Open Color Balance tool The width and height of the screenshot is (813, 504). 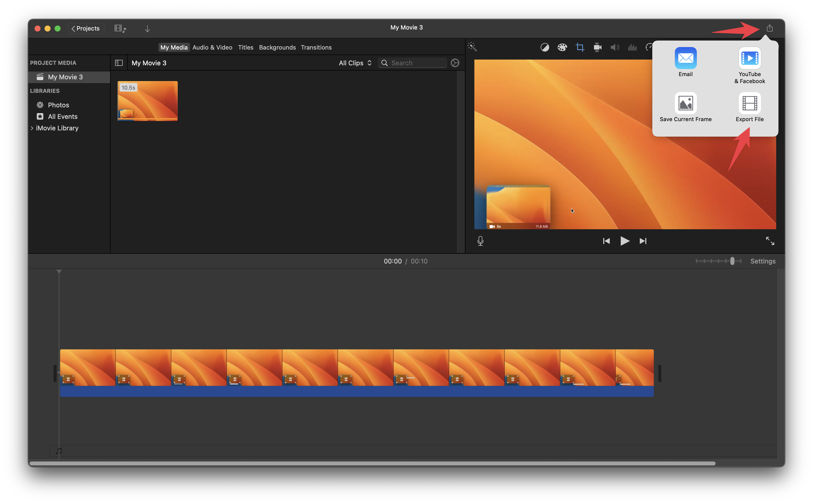(544, 47)
